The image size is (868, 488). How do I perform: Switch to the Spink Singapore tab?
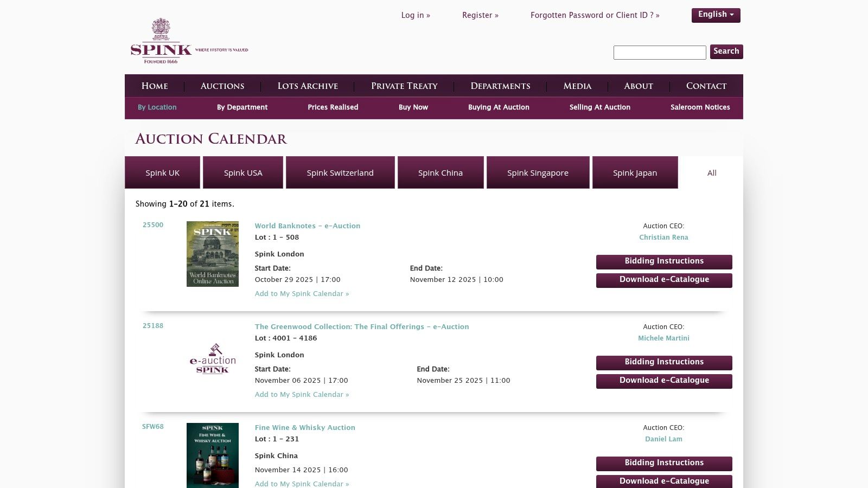538,172
